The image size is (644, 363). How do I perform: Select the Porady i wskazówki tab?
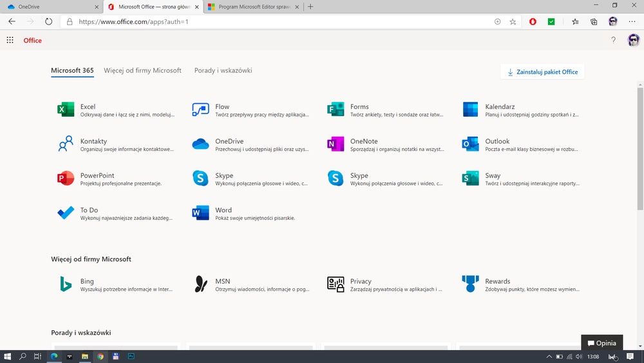tap(223, 70)
